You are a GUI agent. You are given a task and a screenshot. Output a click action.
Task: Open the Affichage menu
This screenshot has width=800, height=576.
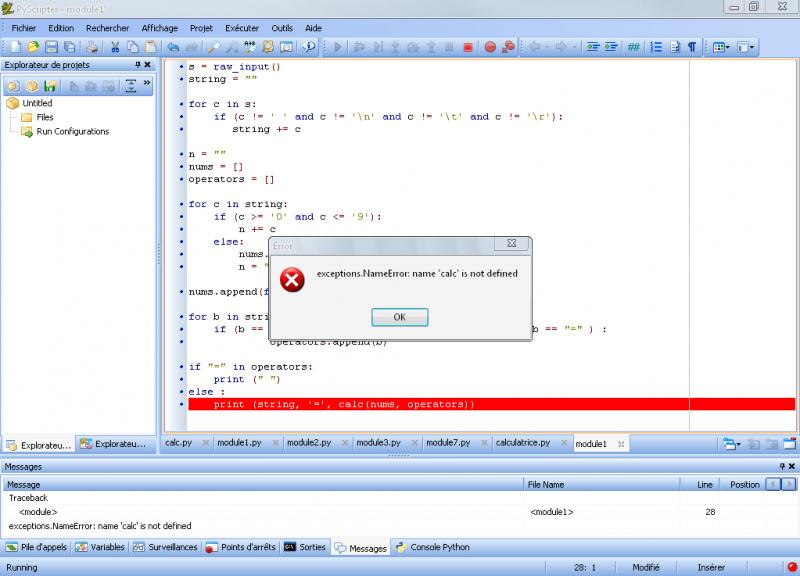tap(160, 28)
